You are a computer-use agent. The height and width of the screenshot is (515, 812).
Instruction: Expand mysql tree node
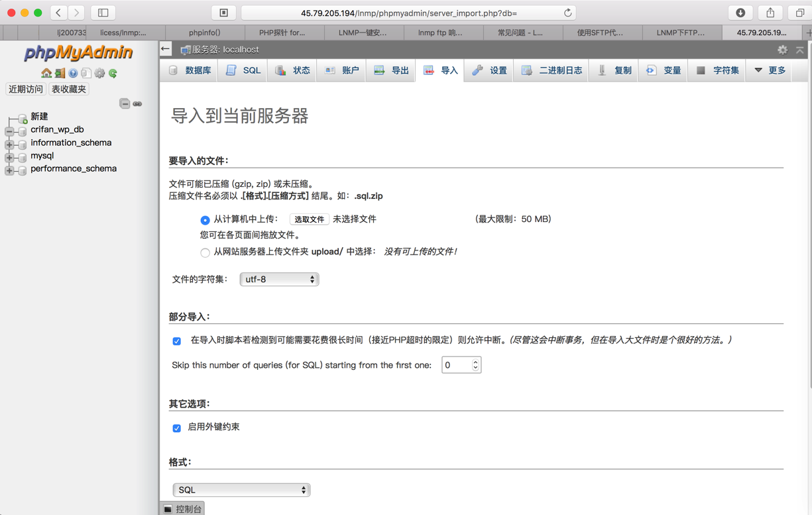click(x=9, y=157)
